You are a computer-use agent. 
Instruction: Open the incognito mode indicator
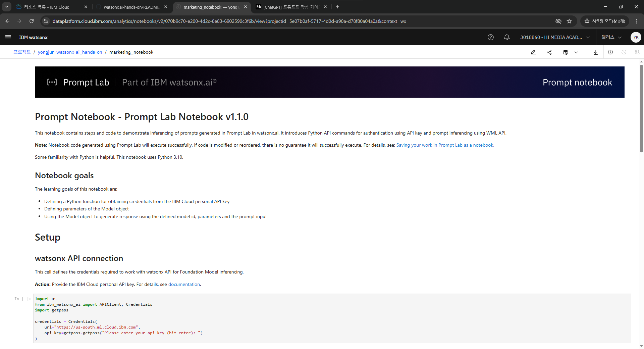pos(605,21)
